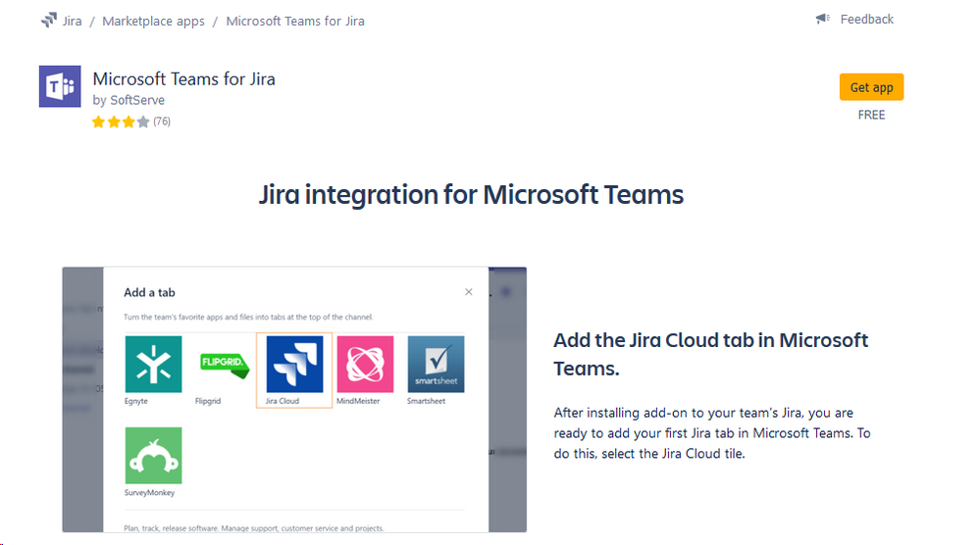The width and height of the screenshot is (980, 545).
Task: Open Microsoft Teams for Jira breadcrumb
Action: [295, 22]
